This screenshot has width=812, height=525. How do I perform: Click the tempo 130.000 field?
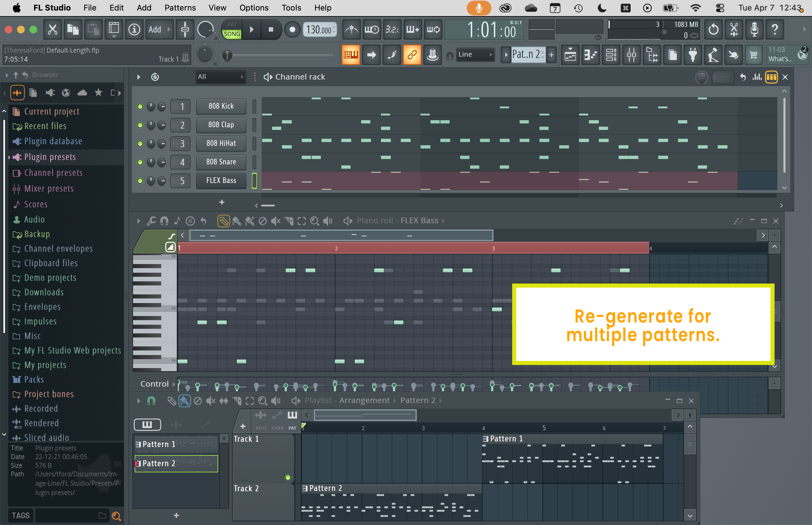click(x=319, y=30)
